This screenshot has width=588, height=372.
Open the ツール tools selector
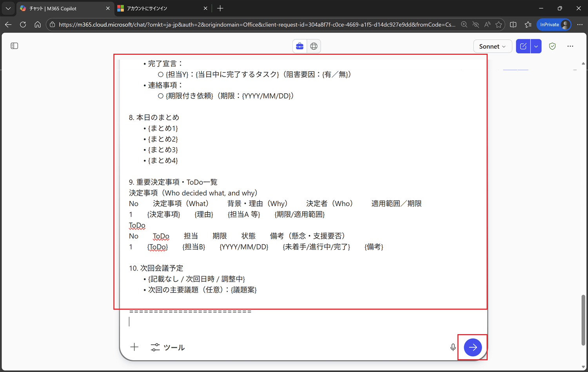tap(168, 347)
